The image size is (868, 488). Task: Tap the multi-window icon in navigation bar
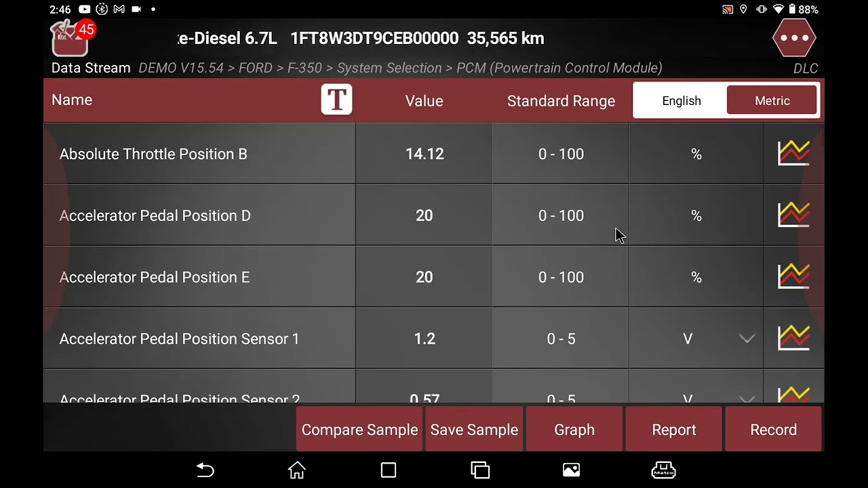tap(480, 470)
